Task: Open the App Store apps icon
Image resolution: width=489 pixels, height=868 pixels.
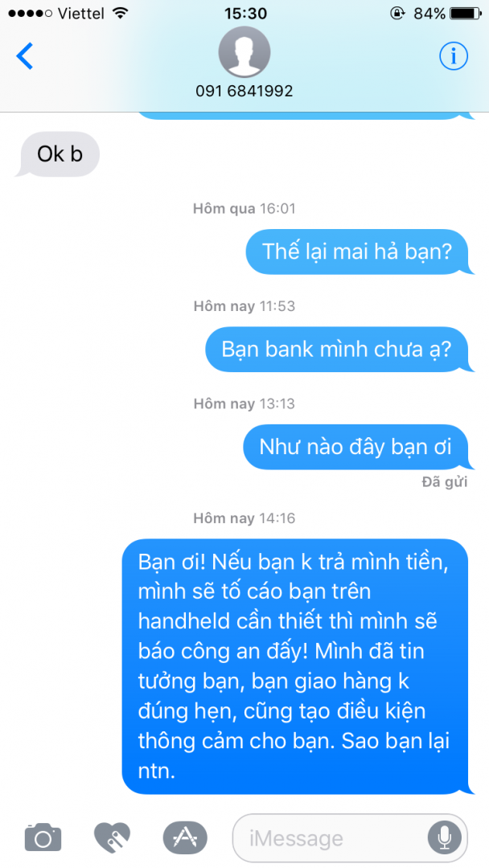Action: (185, 837)
